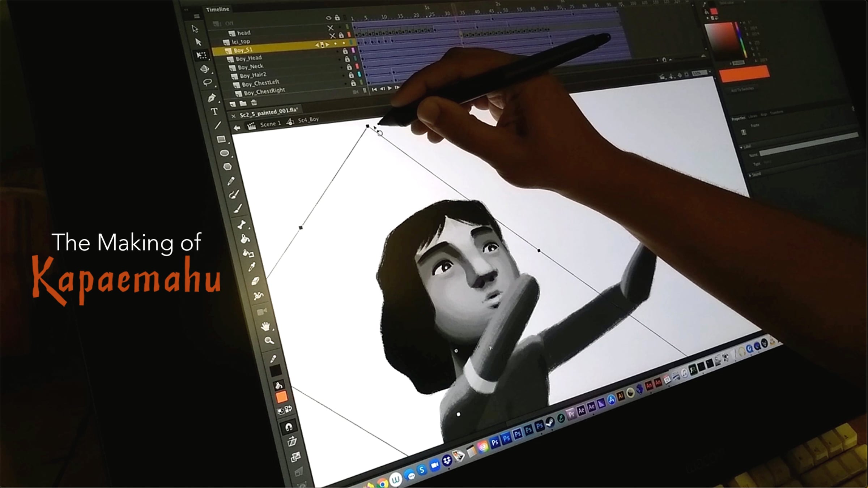Jump to the first frame
Viewport: 868px width, 488px height.
[x=374, y=89]
